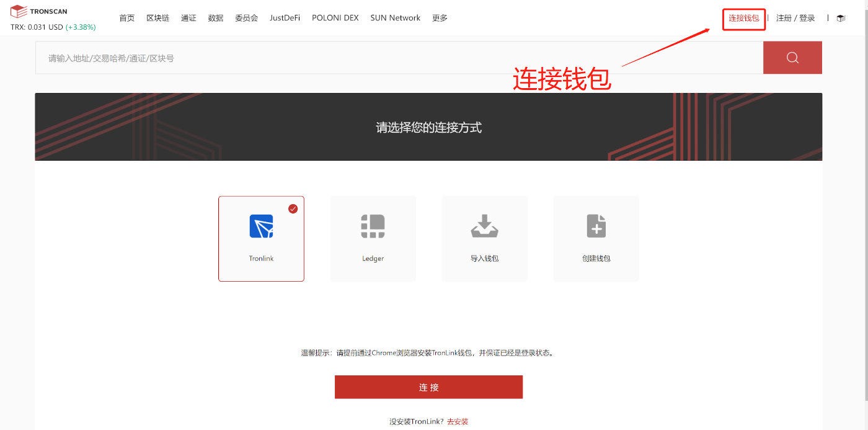Click the blue Tronlink wallet icon
868x430 pixels.
(x=261, y=226)
